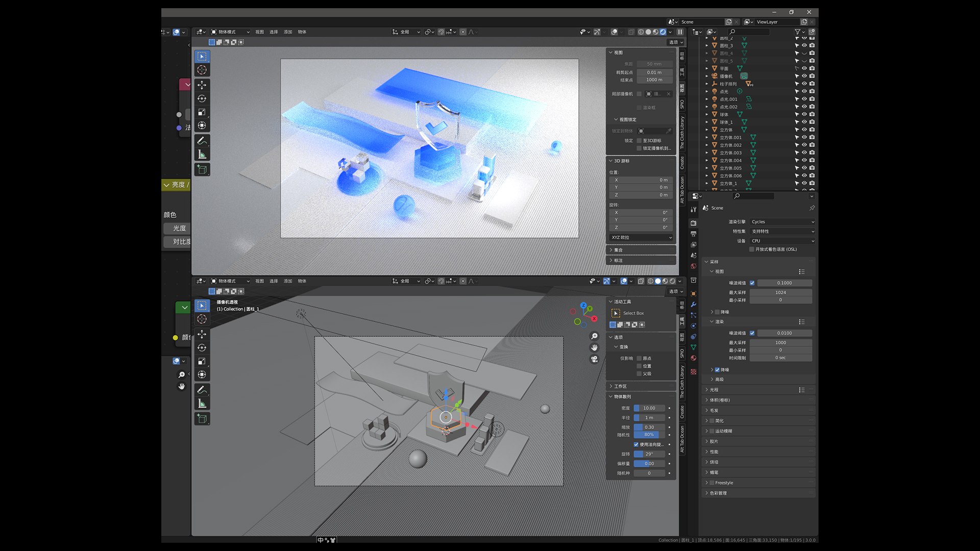Open 添加 menu in upper viewport header
This screenshot has height=551, width=980.
coord(288,32)
